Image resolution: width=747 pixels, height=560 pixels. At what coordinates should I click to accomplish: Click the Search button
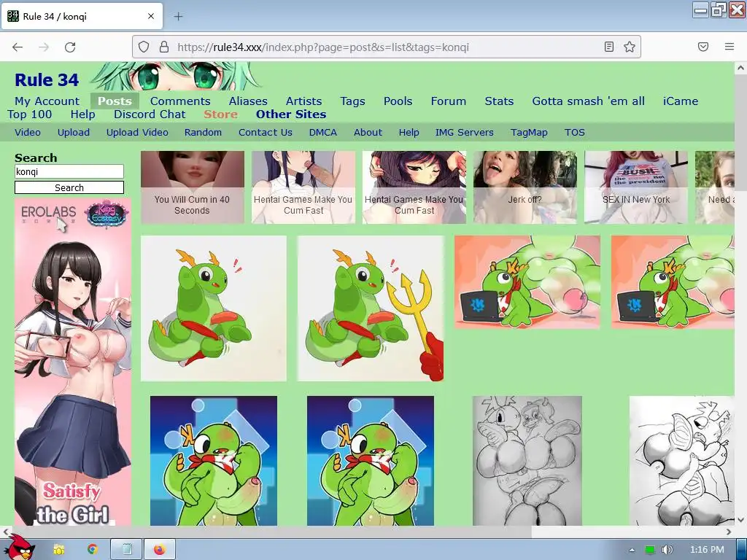[x=69, y=187]
